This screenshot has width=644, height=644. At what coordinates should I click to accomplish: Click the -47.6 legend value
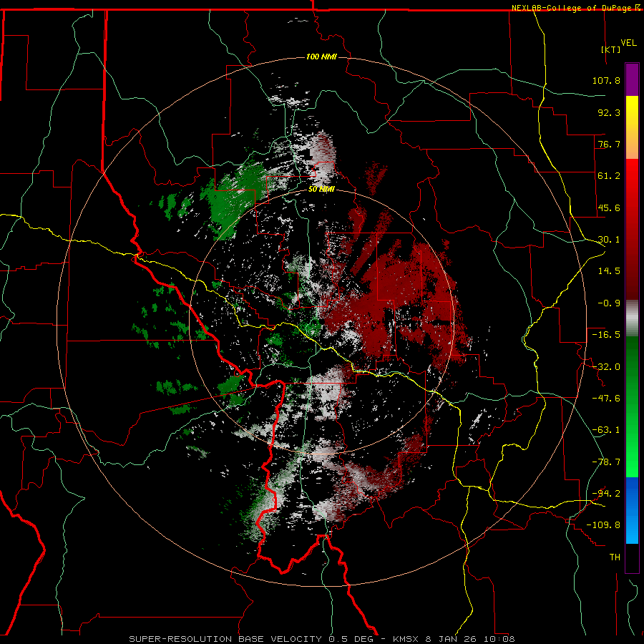pyautogui.click(x=606, y=399)
